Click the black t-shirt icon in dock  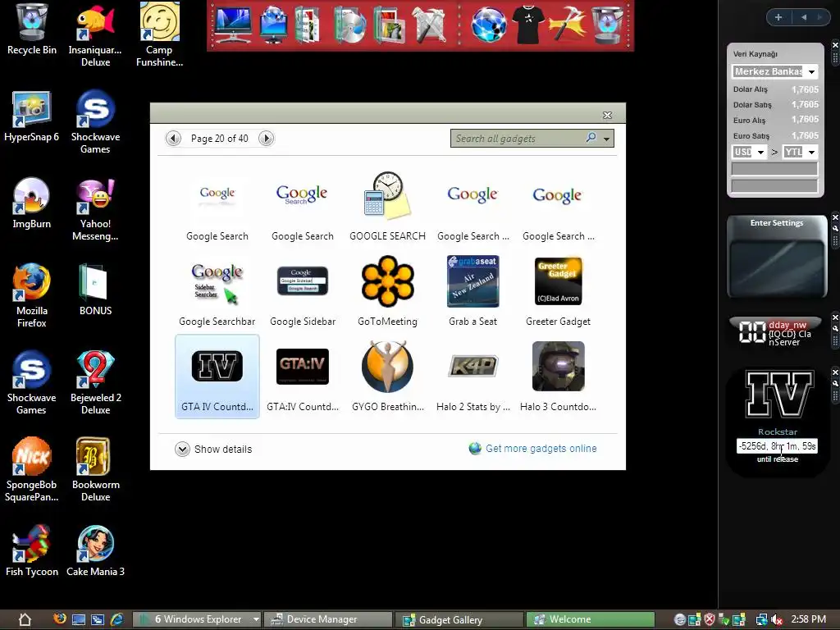[527, 25]
